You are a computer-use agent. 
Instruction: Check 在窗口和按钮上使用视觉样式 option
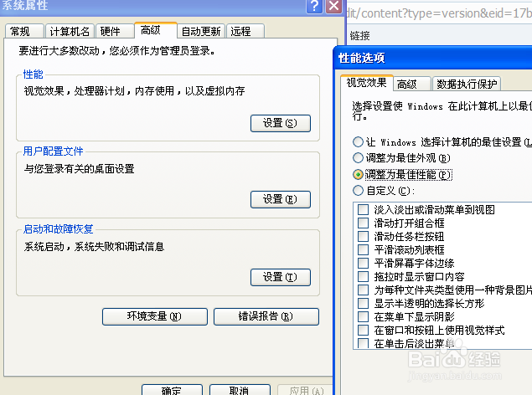363,330
